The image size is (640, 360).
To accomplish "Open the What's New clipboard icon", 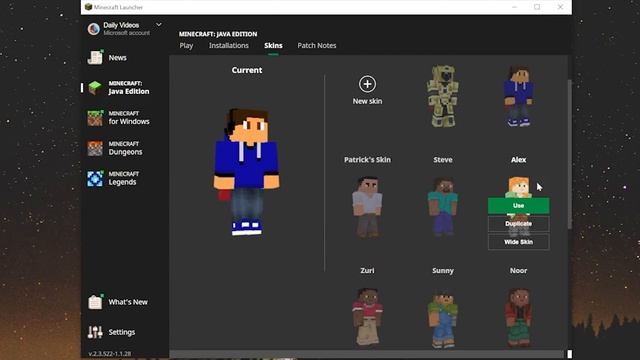I will click(x=95, y=302).
